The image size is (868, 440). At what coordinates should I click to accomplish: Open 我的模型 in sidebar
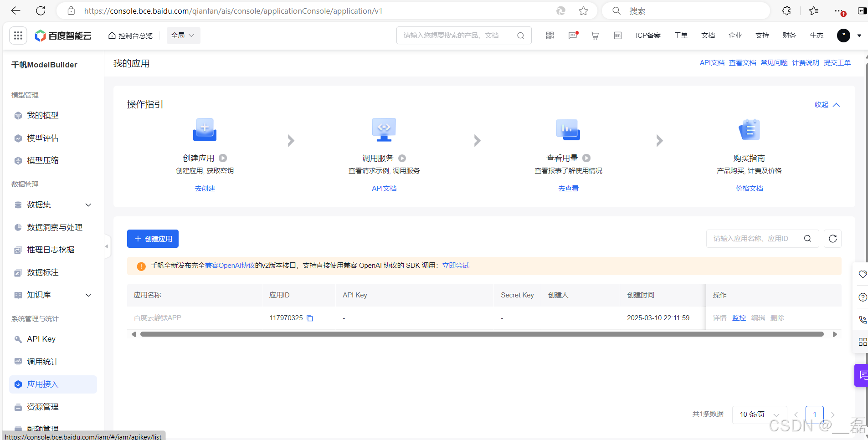pos(43,115)
